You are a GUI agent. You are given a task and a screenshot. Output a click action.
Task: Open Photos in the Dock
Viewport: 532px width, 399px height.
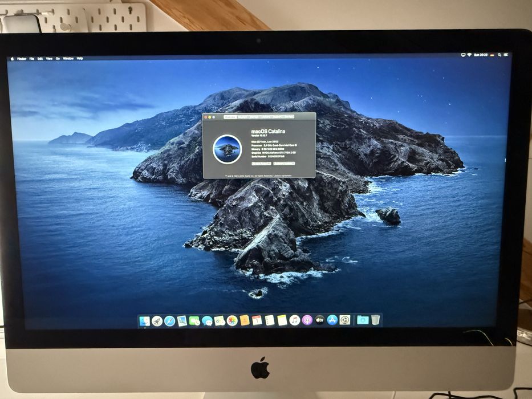coord(232,320)
